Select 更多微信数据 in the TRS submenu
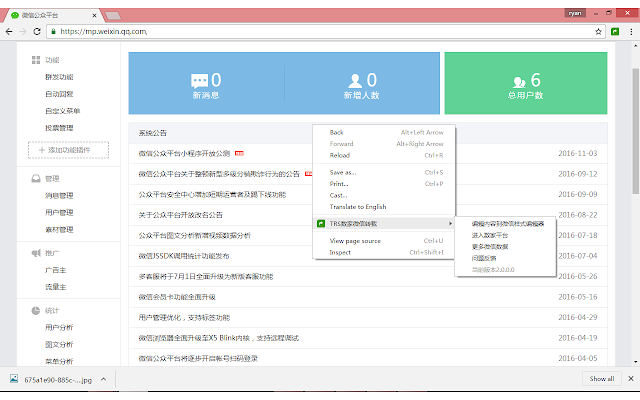This screenshot has width=640, height=400. coord(490,247)
